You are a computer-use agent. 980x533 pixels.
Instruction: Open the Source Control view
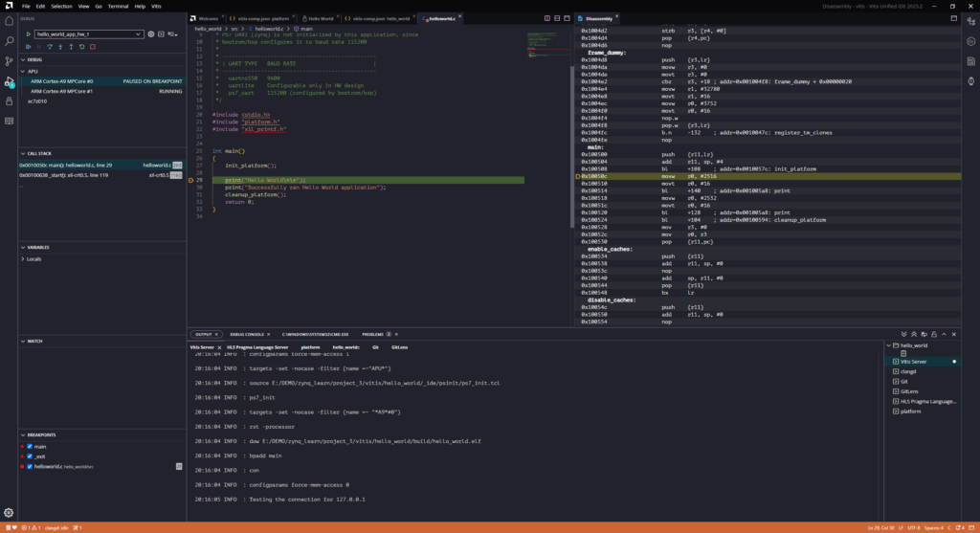coord(9,61)
